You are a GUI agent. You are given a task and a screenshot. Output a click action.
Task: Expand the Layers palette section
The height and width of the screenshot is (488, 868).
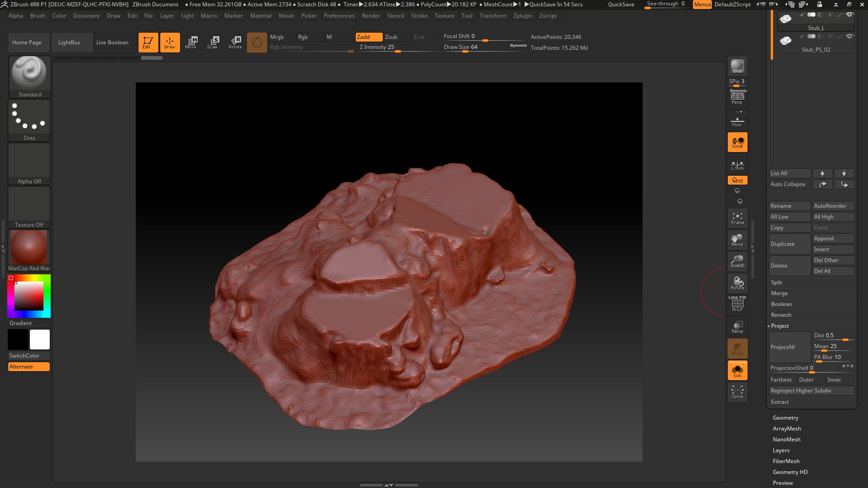(781, 450)
